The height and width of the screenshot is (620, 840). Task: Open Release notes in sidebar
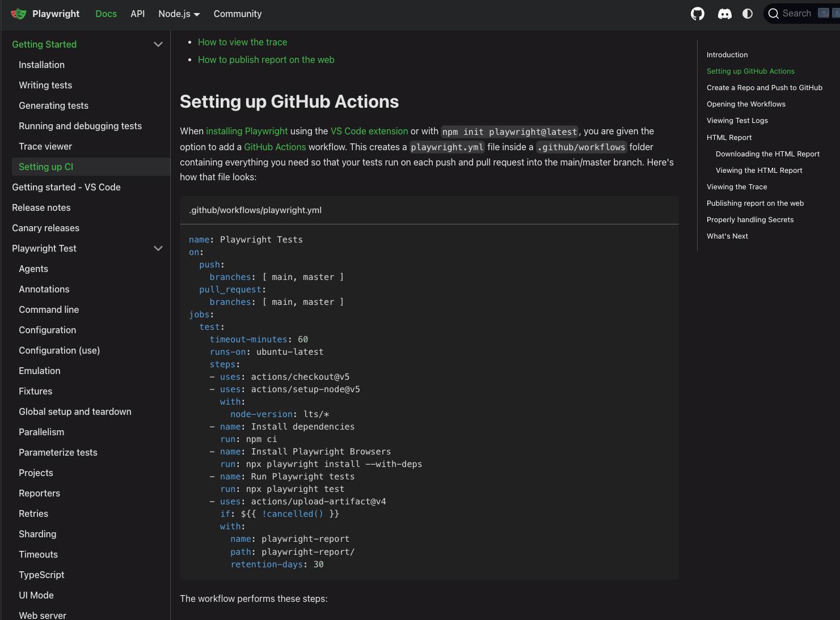(41, 207)
